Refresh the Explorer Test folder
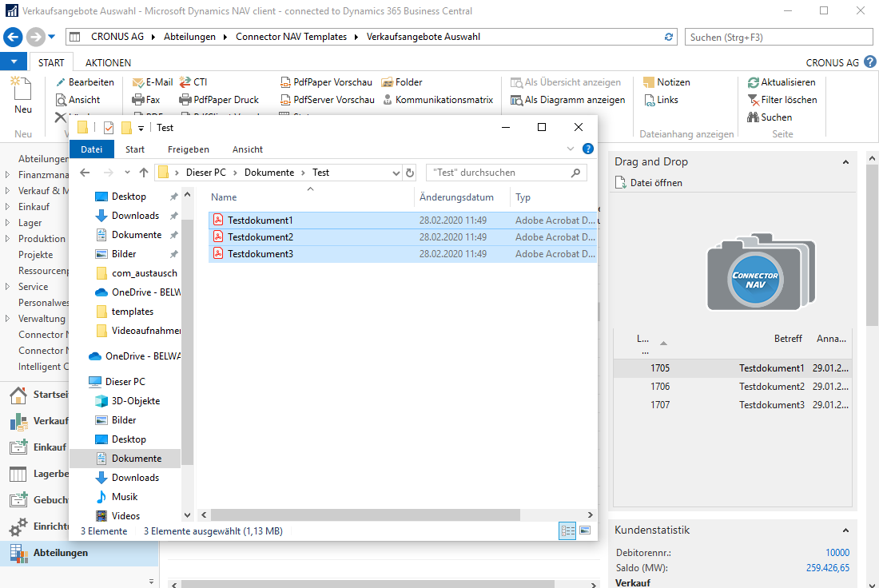This screenshot has width=879, height=588. click(x=410, y=173)
